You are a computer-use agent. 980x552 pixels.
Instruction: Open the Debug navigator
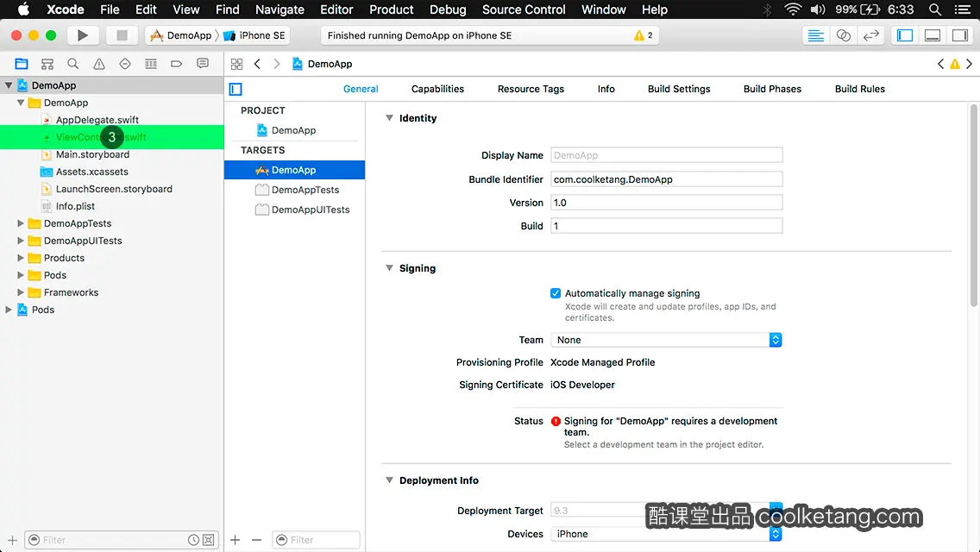[x=151, y=64]
